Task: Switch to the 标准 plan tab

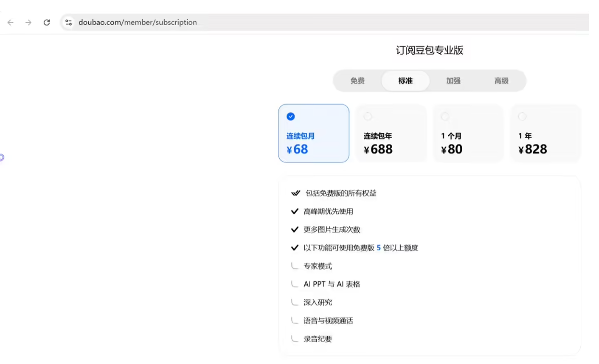Action: [x=406, y=81]
